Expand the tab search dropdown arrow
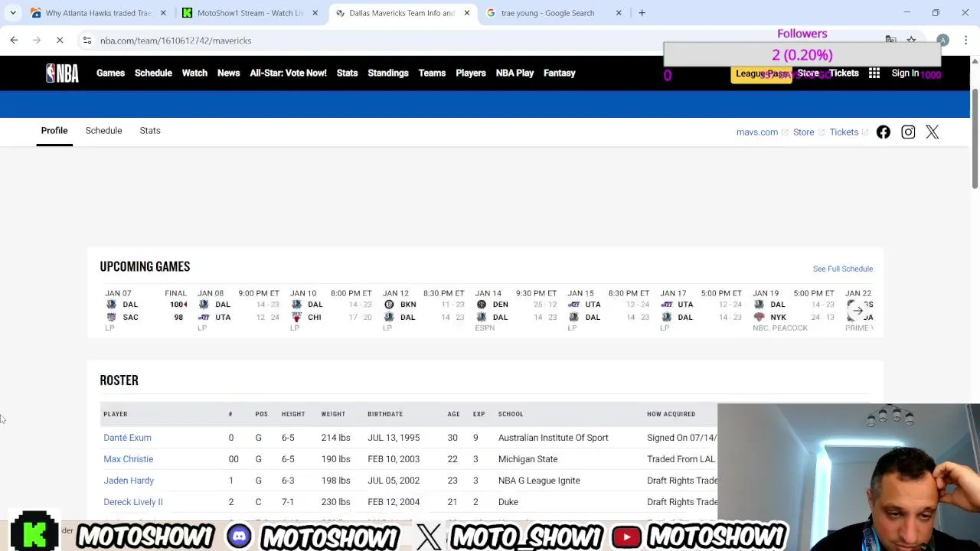Image resolution: width=980 pixels, height=551 pixels. click(12, 12)
